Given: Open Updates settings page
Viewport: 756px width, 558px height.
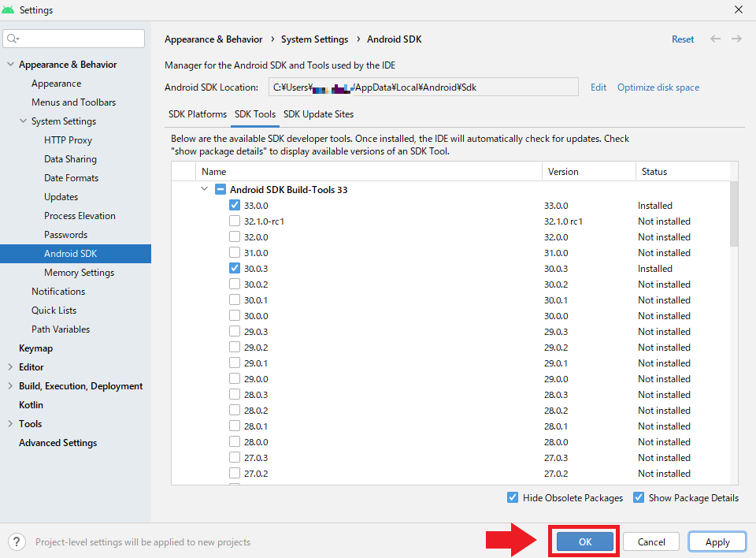Looking at the screenshot, I should pyautogui.click(x=61, y=197).
